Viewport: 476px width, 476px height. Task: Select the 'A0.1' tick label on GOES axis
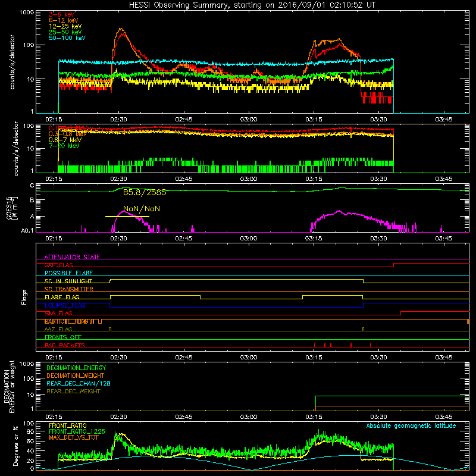point(27,231)
